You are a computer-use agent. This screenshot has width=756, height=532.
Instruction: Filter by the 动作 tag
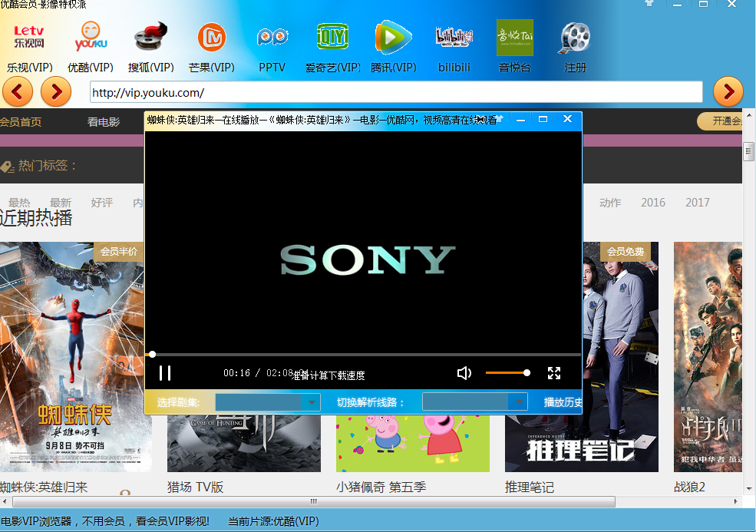pyautogui.click(x=610, y=203)
